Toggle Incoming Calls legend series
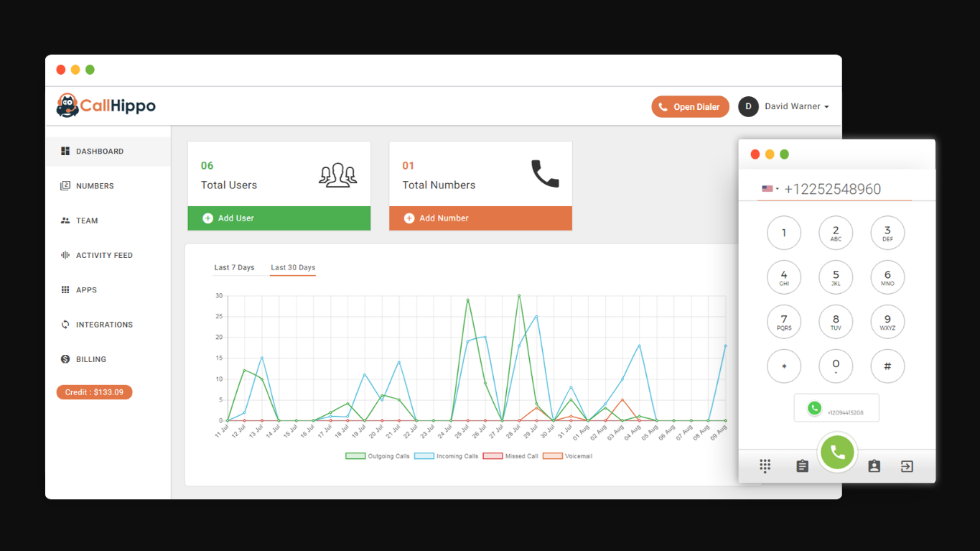This screenshot has width=980, height=551. 447,456
